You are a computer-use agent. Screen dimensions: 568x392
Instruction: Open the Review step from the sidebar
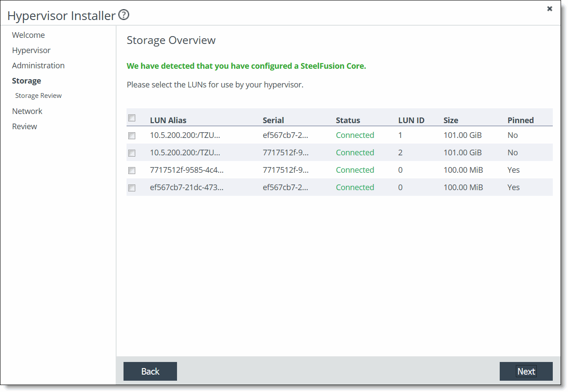[x=24, y=126]
